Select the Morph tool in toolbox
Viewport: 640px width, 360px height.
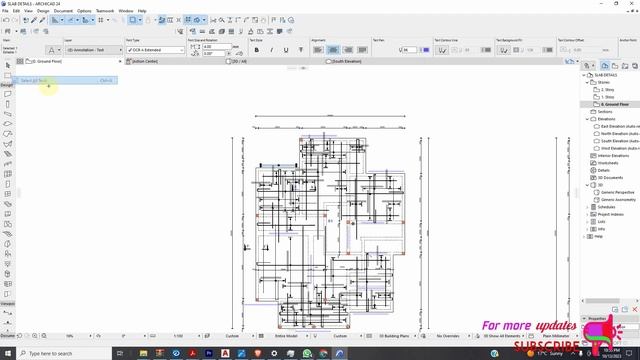tap(7, 244)
